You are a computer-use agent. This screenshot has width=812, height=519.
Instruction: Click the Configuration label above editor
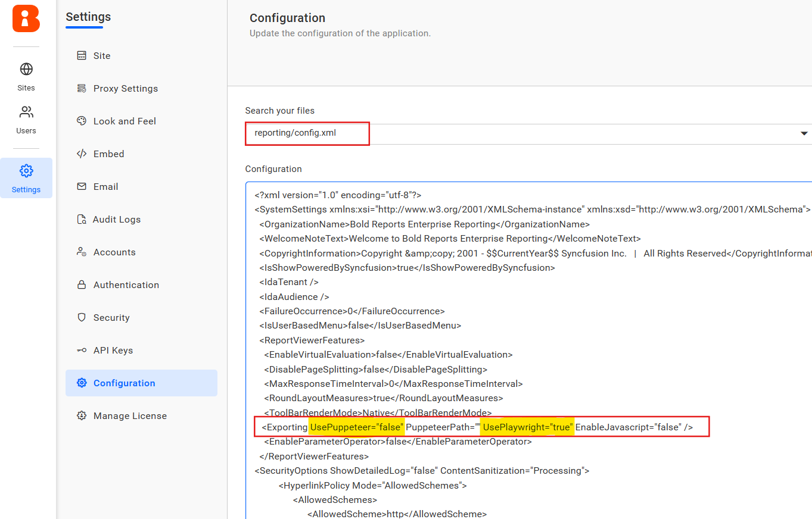pyautogui.click(x=273, y=169)
